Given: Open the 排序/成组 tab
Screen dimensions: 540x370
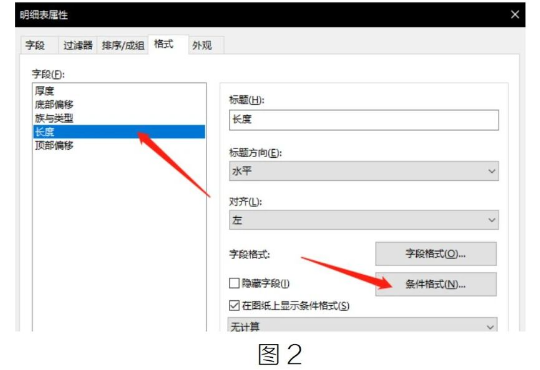Looking at the screenshot, I should click(x=123, y=45).
